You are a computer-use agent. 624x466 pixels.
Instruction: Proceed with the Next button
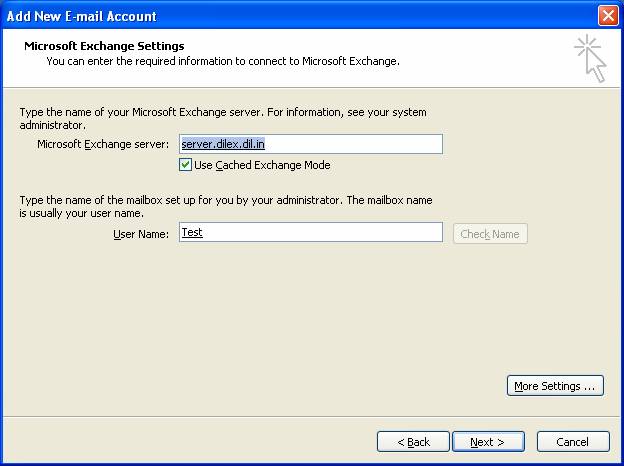click(x=488, y=442)
